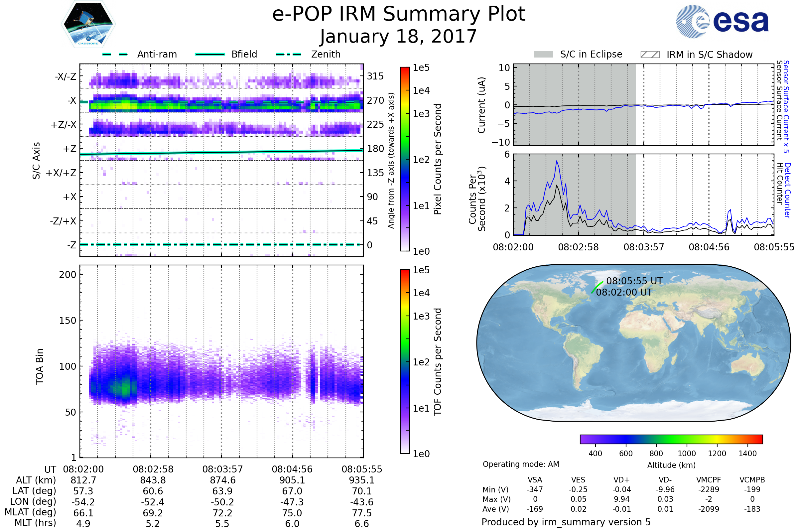Click the 08:05:55 UT label on the map
This screenshot has width=798, height=532.
point(634,281)
